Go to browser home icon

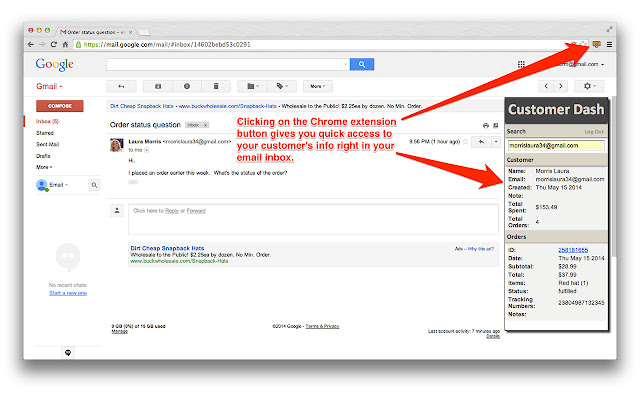(65, 44)
